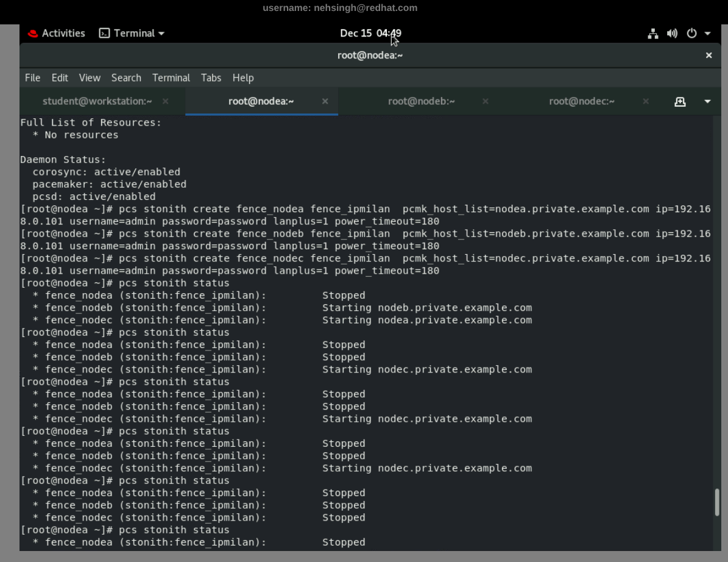Open the Edit menu
Screen dimensions: 728x562
[x=60, y=78]
